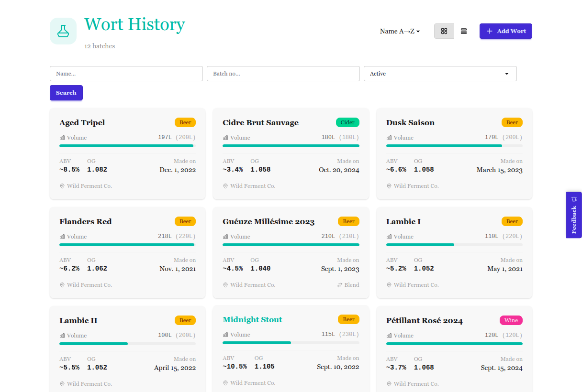Click the volume chart icon on Flanders Red card
The image size is (582, 392).
(x=62, y=237)
